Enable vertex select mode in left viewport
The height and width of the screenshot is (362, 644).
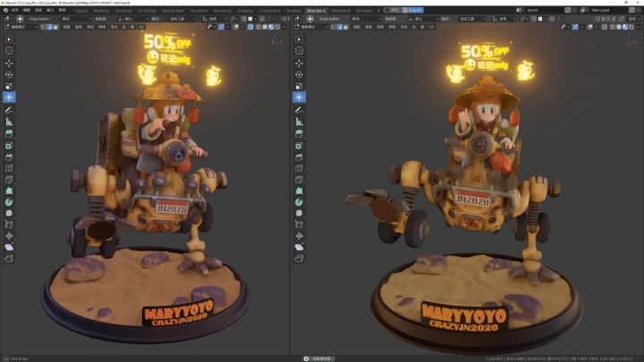44,27
